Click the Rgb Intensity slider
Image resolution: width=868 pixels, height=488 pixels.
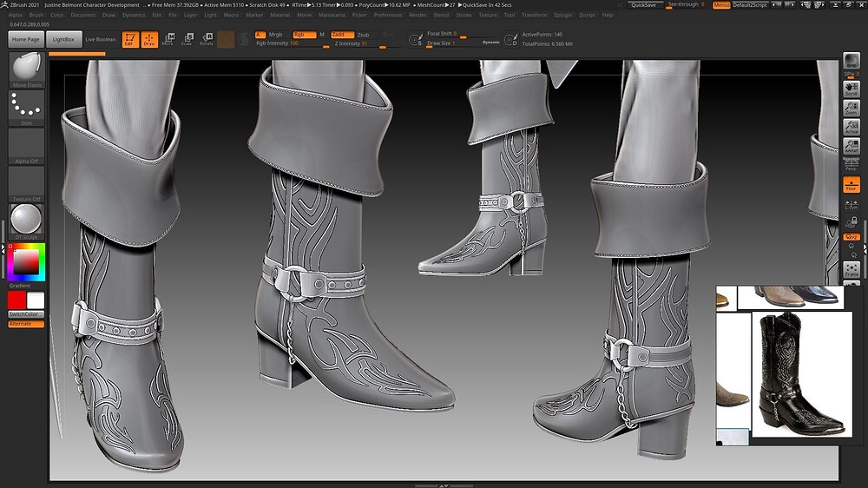click(x=293, y=43)
